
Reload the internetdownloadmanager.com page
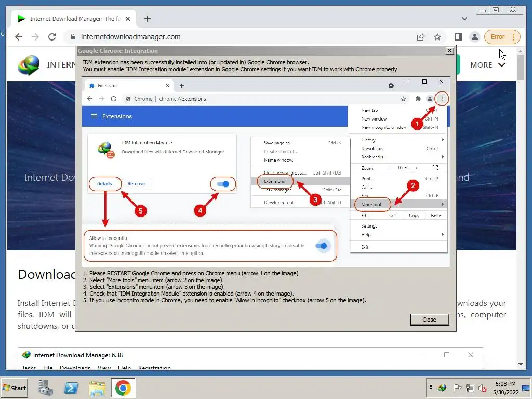coord(52,37)
